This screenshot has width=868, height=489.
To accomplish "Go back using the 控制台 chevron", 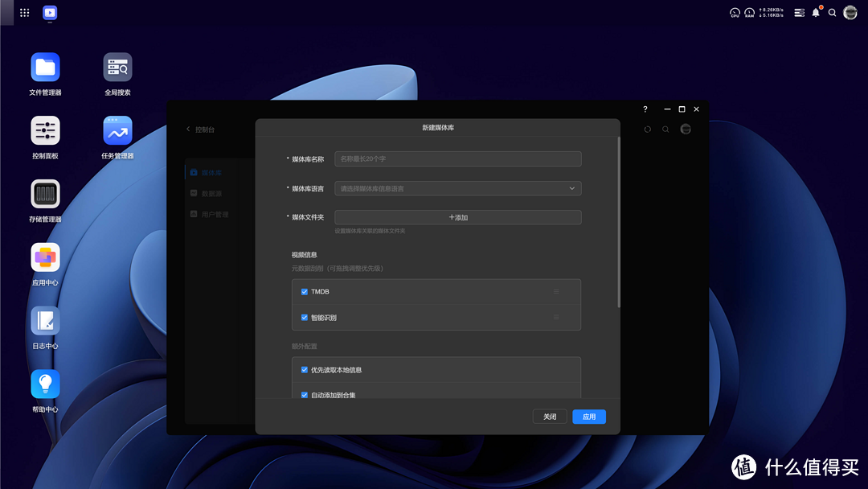I will click(189, 129).
